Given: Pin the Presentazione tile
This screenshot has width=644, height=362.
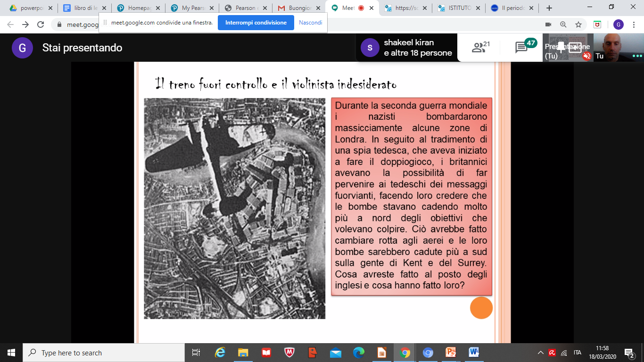Looking at the screenshot, I should tap(561, 47).
